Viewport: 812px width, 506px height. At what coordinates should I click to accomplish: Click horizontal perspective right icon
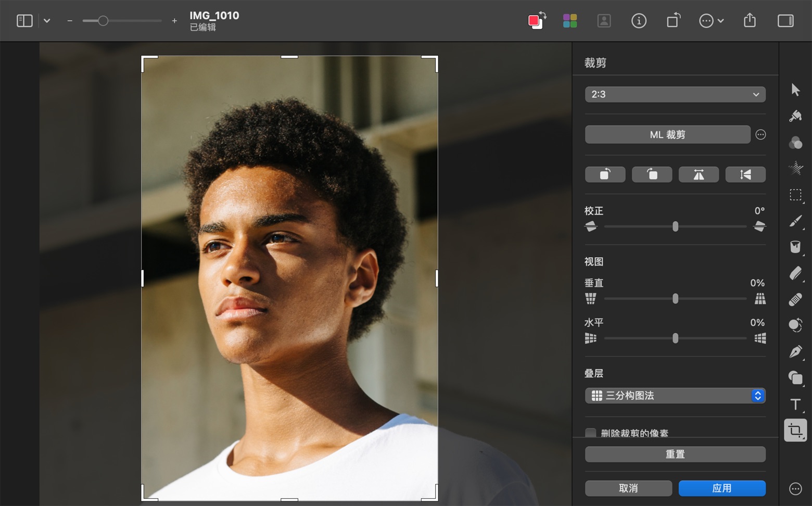[760, 338]
